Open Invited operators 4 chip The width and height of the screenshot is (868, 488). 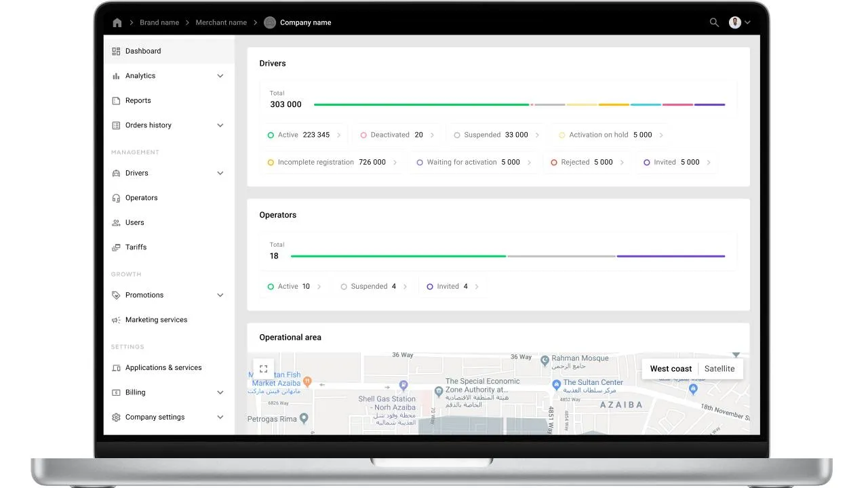[452, 287]
